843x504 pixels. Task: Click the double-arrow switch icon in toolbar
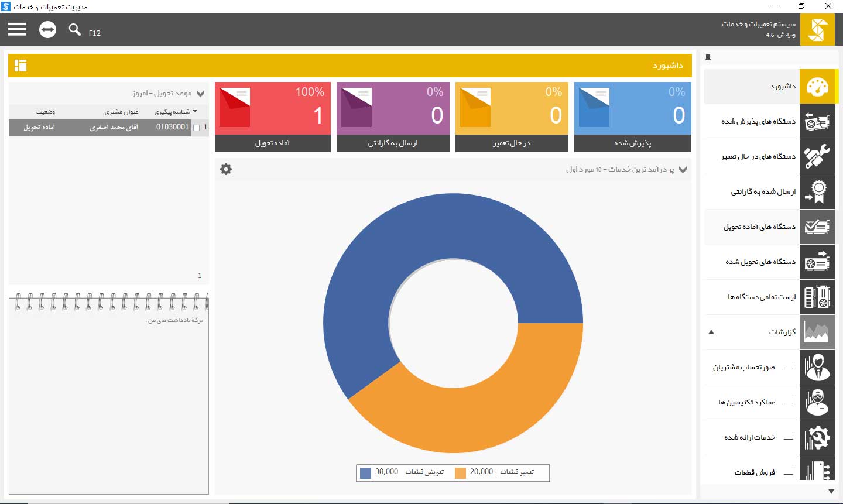coord(47,29)
